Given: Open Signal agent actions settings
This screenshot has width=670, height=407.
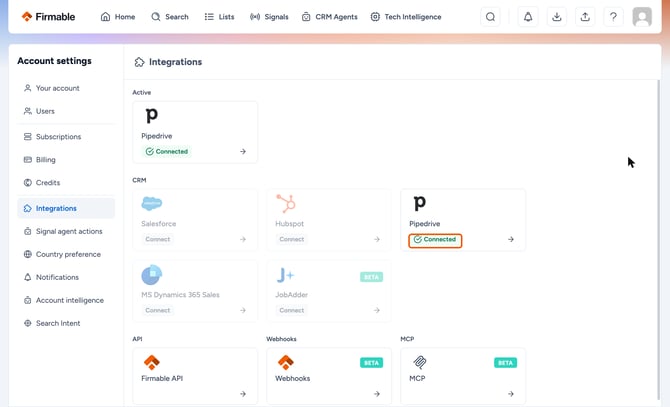Looking at the screenshot, I should (66, 231).
